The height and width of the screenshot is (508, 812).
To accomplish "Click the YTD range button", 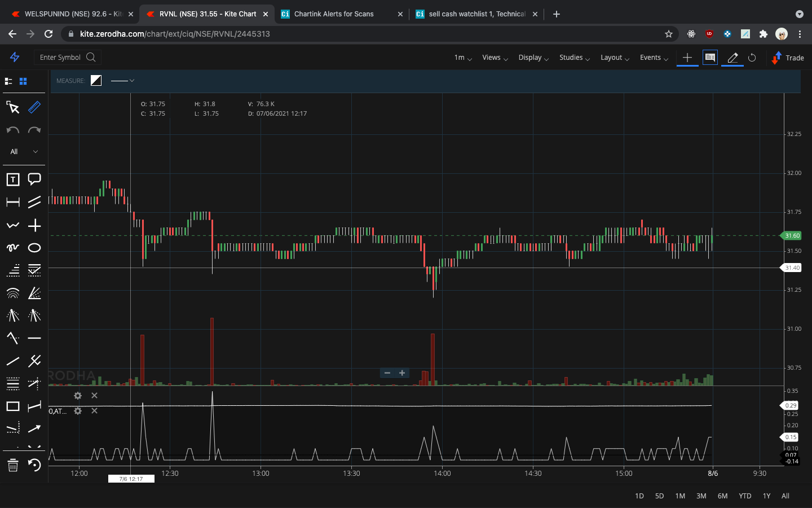I will 744,496.
